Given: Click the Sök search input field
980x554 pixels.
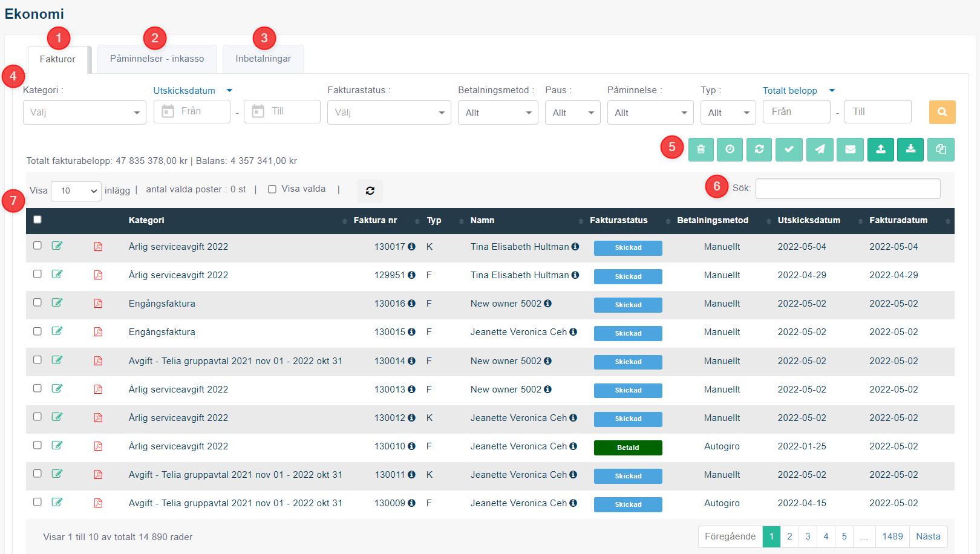Looking at the screenshot, I should [x=848, y=189].
